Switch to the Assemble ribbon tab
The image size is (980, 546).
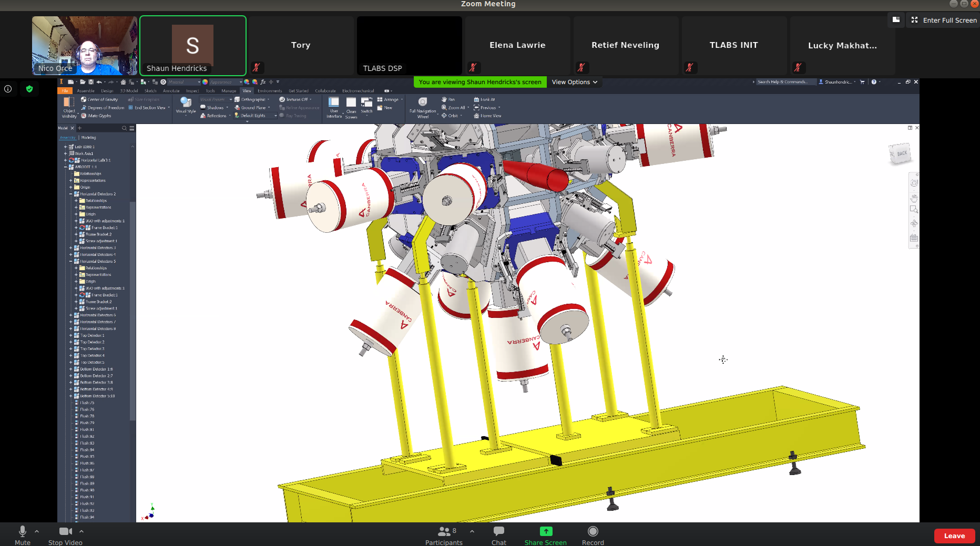tap(86, 91)
